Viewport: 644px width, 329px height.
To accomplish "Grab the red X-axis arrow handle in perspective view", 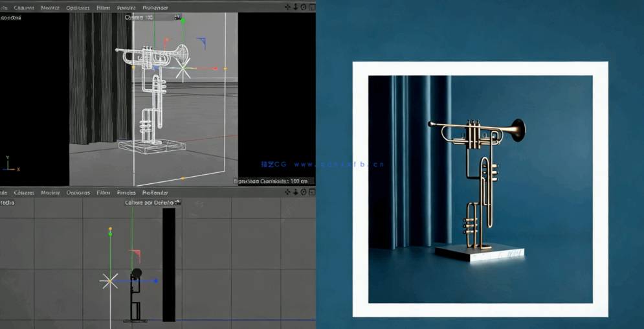I will pos(216,68).
